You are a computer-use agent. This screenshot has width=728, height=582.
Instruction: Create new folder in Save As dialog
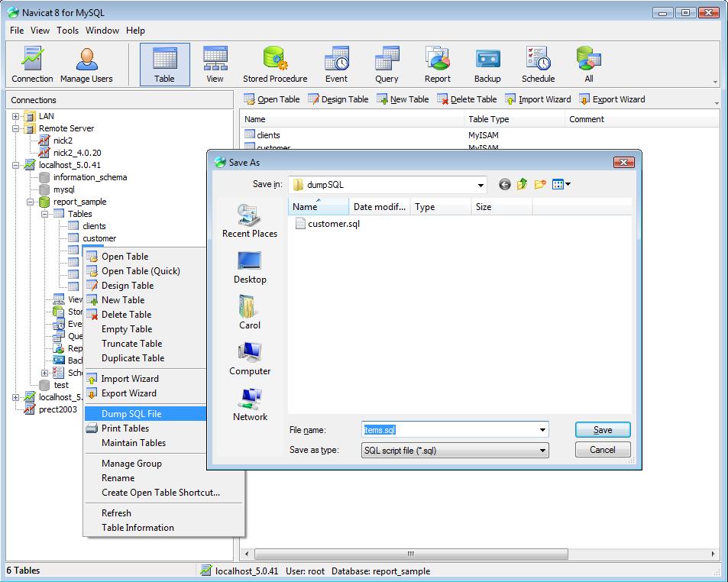click(540, 185)
